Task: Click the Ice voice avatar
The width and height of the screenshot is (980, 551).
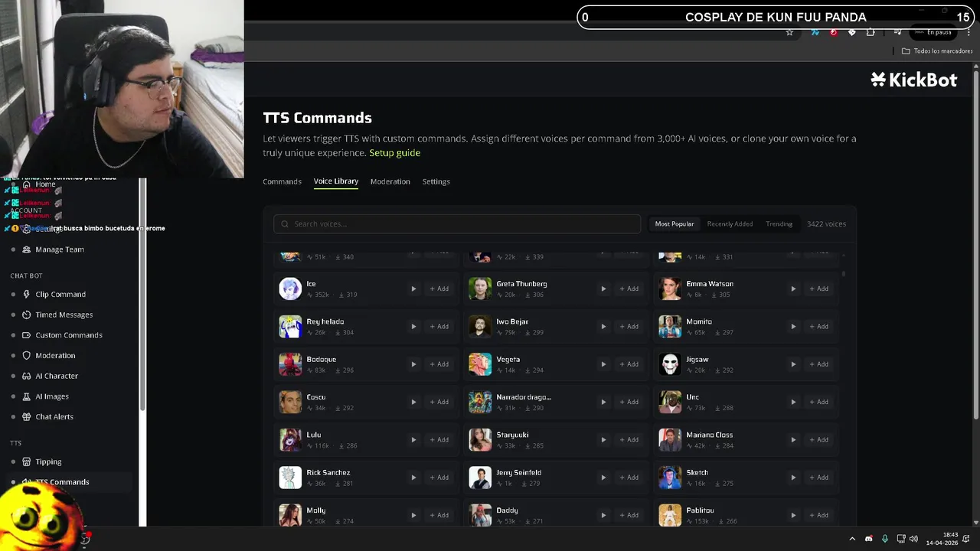Action: [x=290, y=289]
